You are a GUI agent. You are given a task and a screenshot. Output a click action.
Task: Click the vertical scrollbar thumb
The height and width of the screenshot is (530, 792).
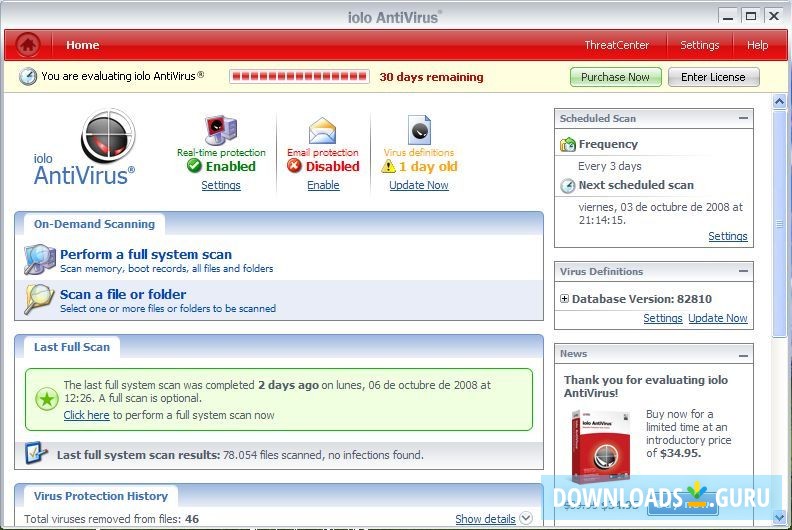tap(779, 223)
